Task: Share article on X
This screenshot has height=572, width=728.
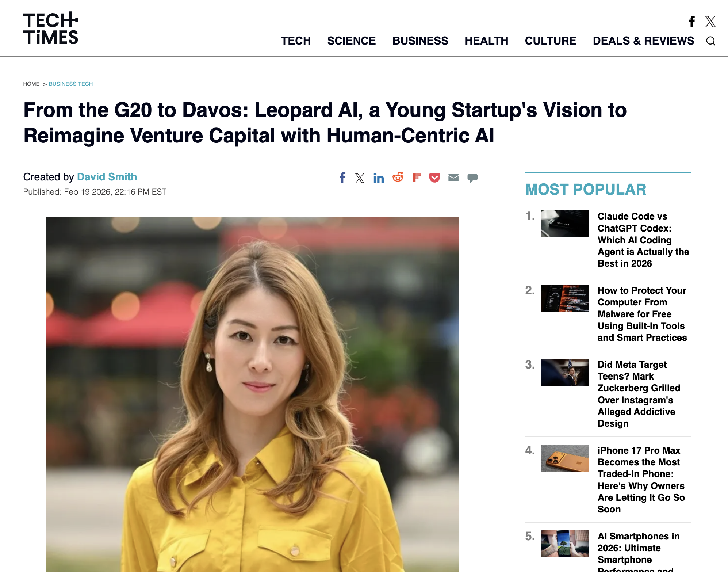Action: (x=360, y=178)
